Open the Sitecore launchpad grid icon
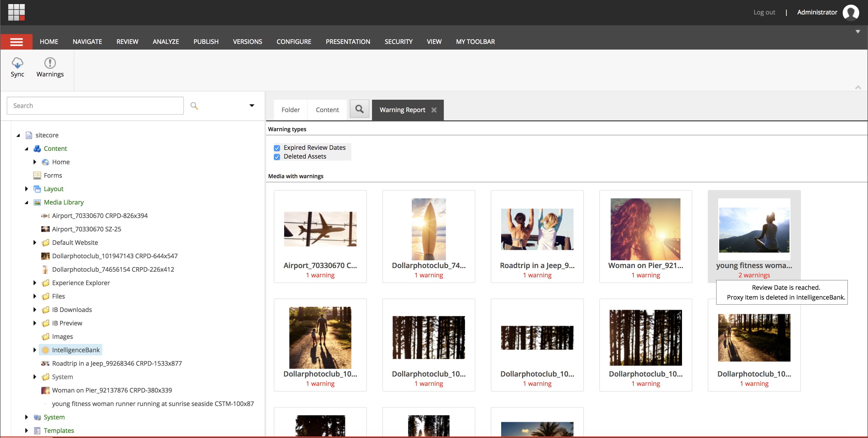868x438 pixels. tap(17, 12)
